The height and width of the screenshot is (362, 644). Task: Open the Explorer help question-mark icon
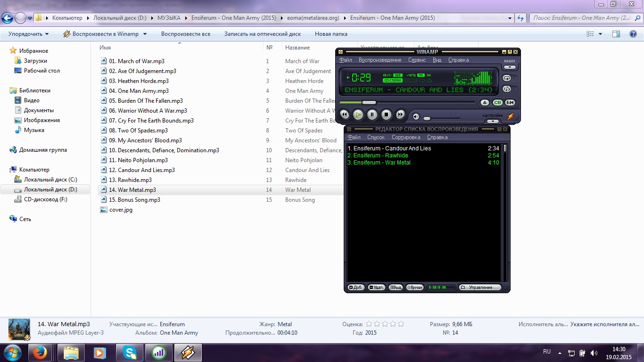click(633, 34)
